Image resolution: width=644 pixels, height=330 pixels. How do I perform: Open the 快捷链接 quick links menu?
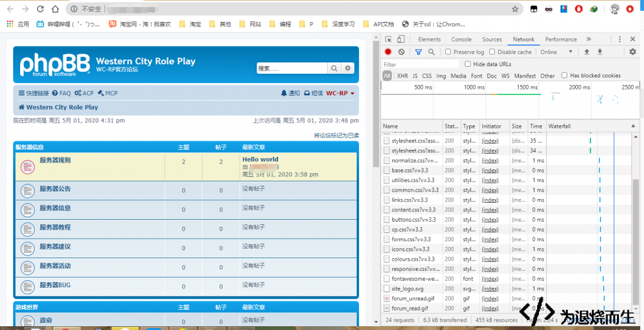[x=34, y=93]
